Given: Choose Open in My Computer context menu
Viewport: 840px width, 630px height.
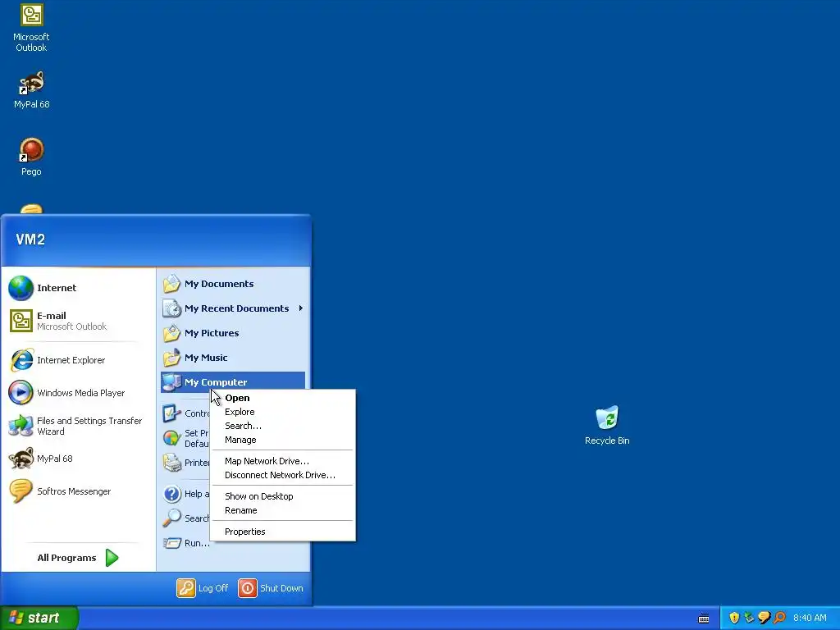Looking at the screenshot, I should 282,398.
